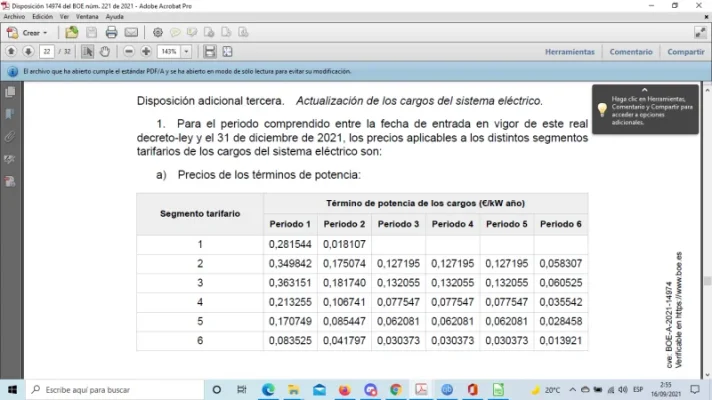Open the Compartir panel
Viewport: 712px width, 400px height.
686,52
